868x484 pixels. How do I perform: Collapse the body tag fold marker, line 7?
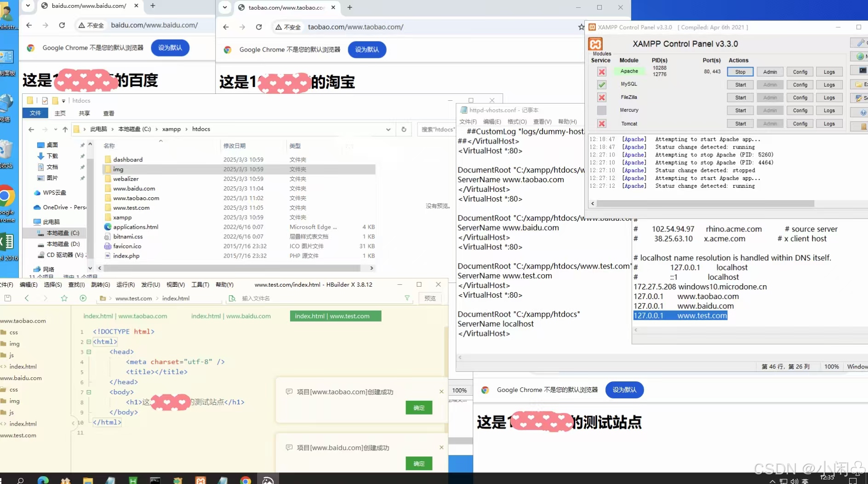(x=89, y=392)
